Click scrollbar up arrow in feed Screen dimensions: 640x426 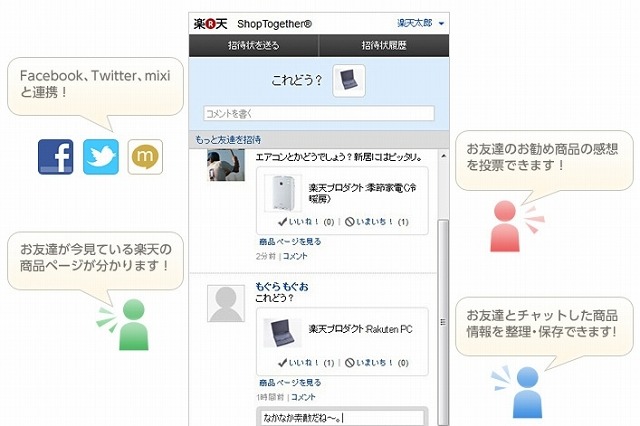click(x=443, y=156)
